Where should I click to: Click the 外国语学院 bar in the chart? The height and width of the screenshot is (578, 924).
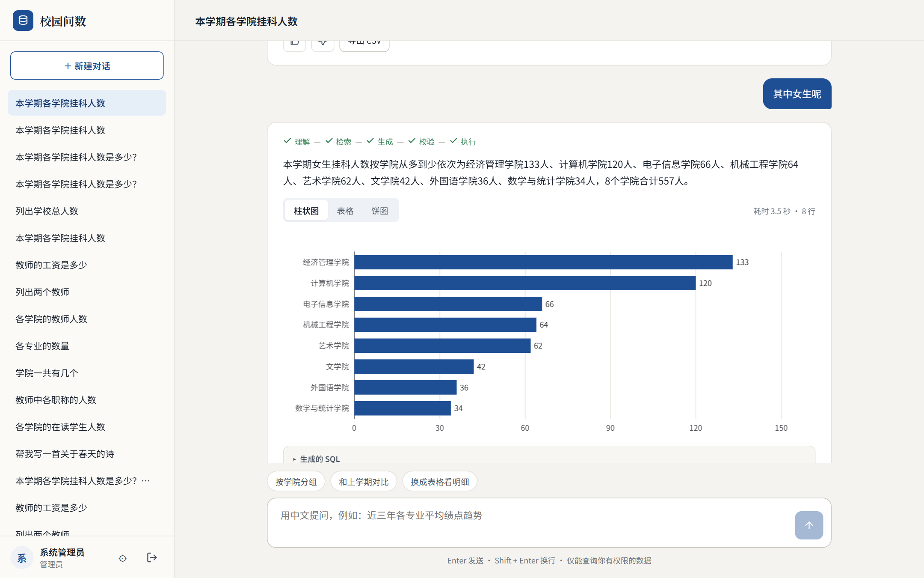click(x=406, y=387)
